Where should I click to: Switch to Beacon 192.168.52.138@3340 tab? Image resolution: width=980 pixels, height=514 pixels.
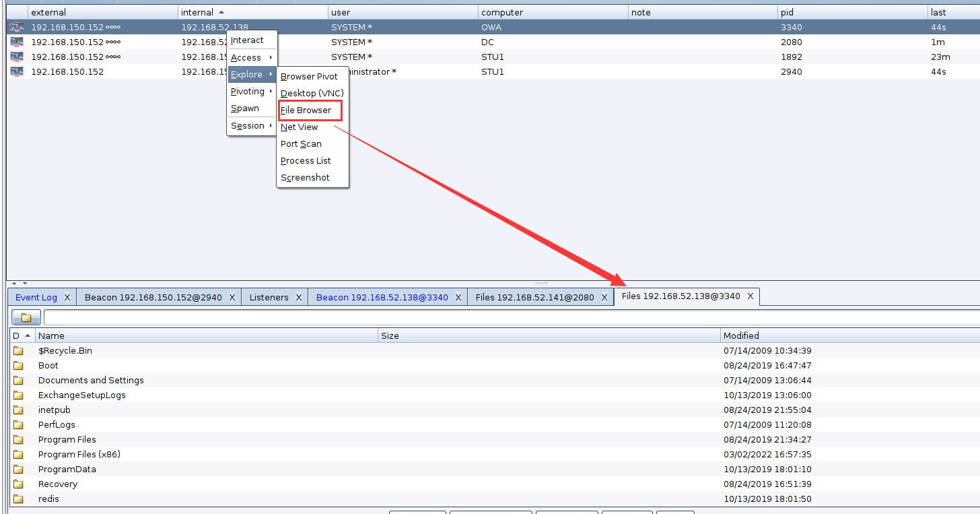tap(382, 297)
